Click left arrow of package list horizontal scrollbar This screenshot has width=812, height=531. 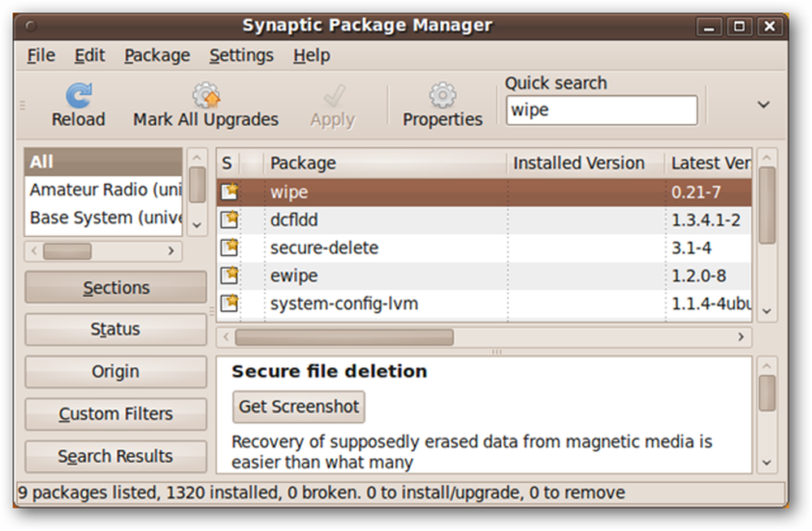(226, 337)
